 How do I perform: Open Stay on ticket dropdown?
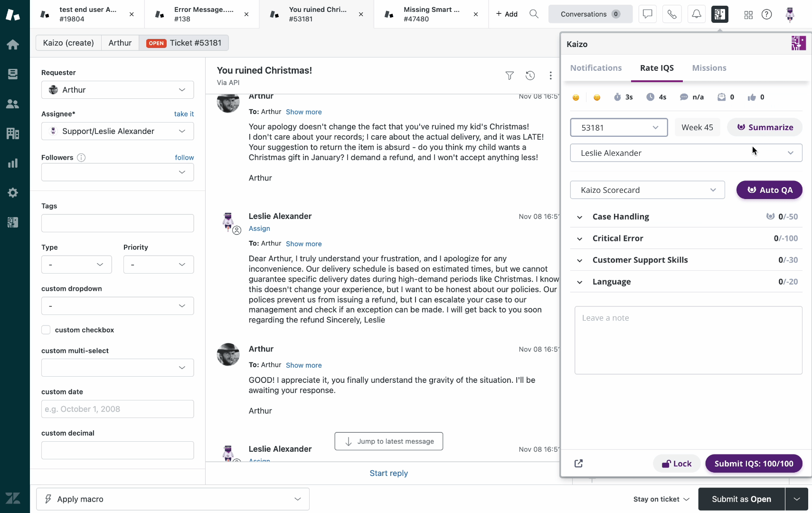point(661,499)
